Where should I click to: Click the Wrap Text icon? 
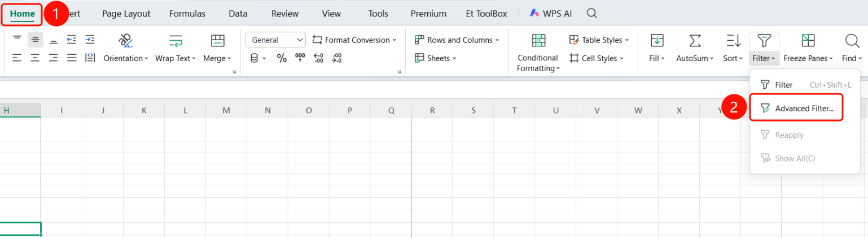(176, 41)
